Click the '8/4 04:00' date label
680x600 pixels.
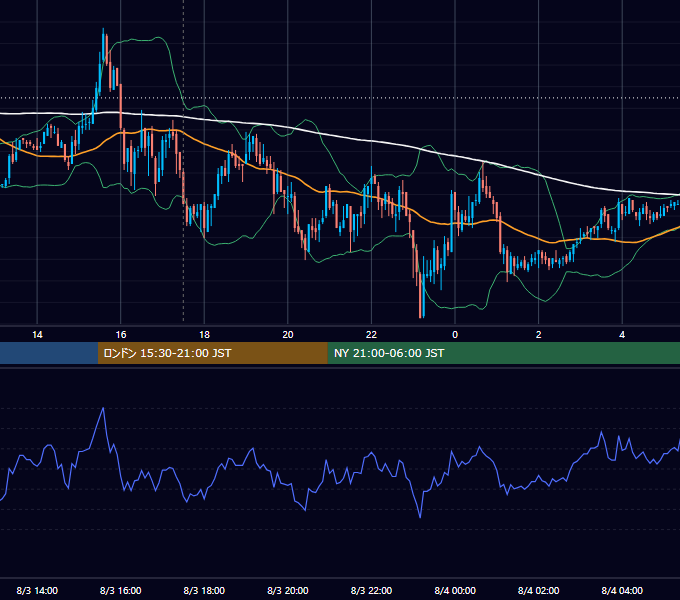[x=622, y=590]
